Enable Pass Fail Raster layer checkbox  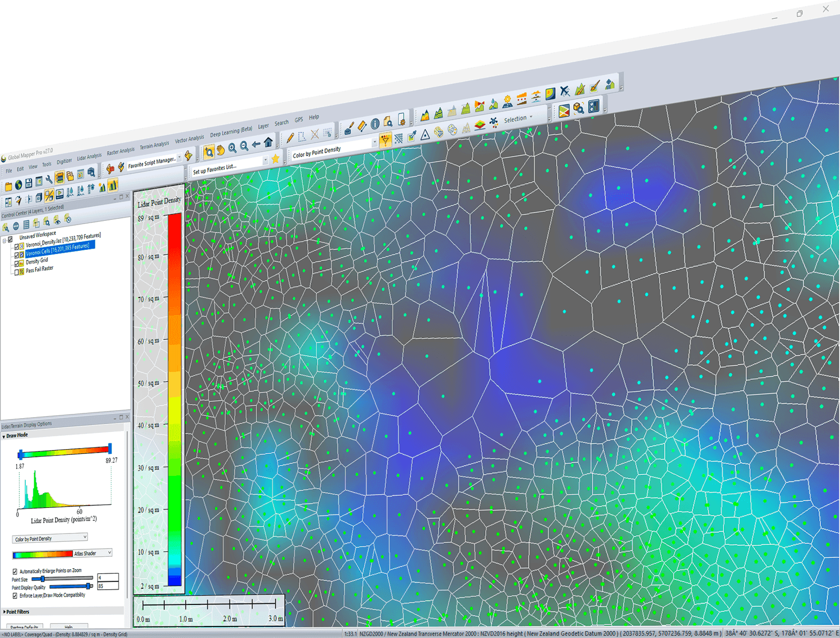pyautogui.click(x=16, y=272)
